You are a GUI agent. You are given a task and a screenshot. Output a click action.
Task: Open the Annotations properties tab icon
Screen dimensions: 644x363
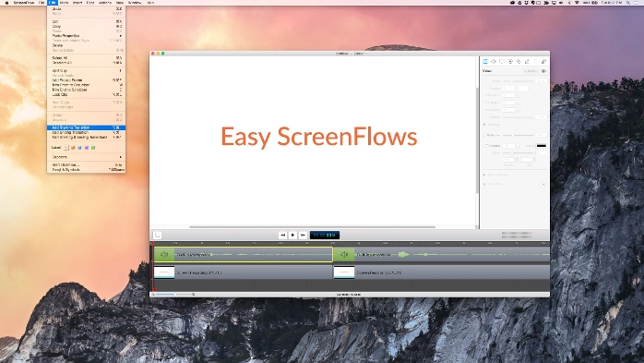click(x=527, y=61)
